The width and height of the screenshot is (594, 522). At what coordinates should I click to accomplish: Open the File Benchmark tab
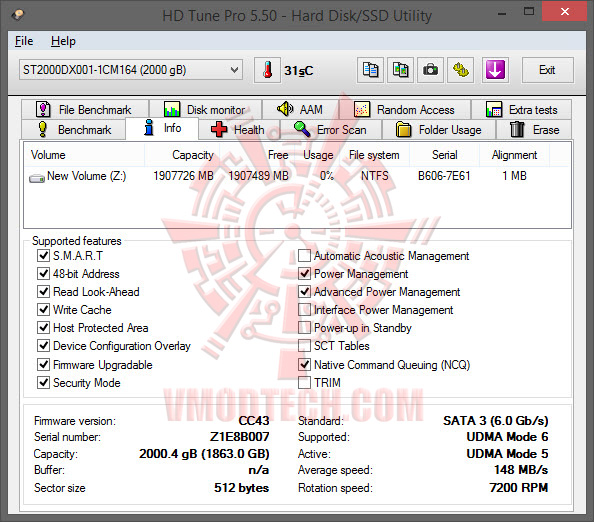pyautogui.click(x=85, y=109)
